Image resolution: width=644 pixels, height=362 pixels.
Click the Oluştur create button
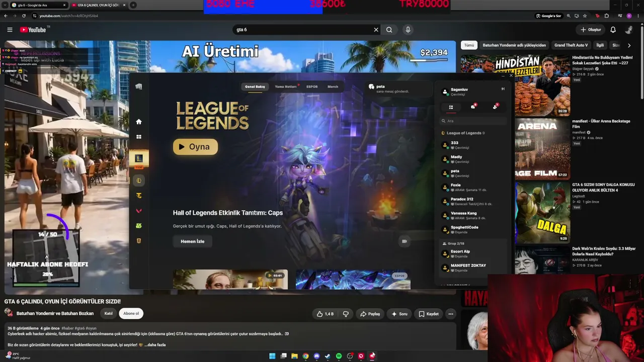(591, 30)
